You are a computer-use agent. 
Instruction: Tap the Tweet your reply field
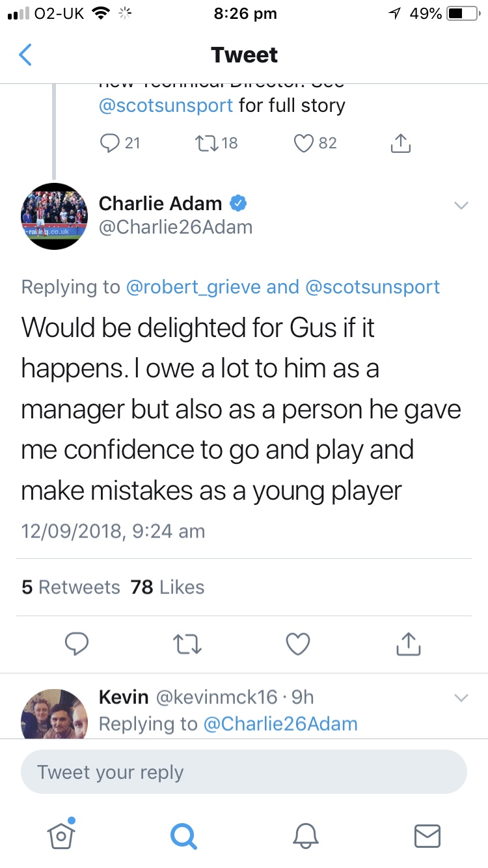(243, 772)
